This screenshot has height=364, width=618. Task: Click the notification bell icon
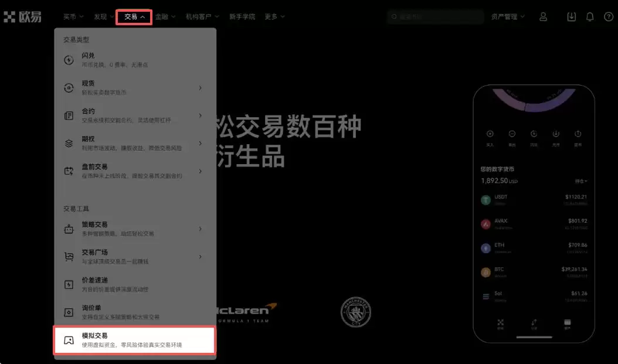click(x=590, y=16)
